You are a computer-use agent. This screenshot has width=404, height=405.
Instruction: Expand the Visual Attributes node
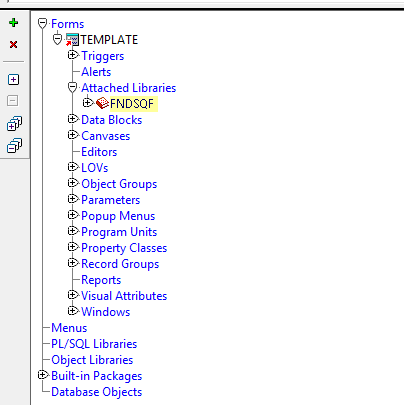73,295
